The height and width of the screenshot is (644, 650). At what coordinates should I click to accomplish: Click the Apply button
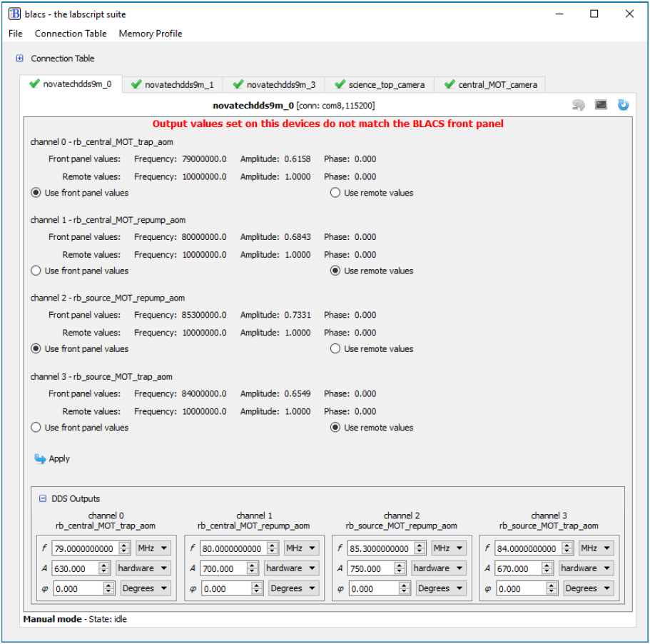click(x=52, y=458)
